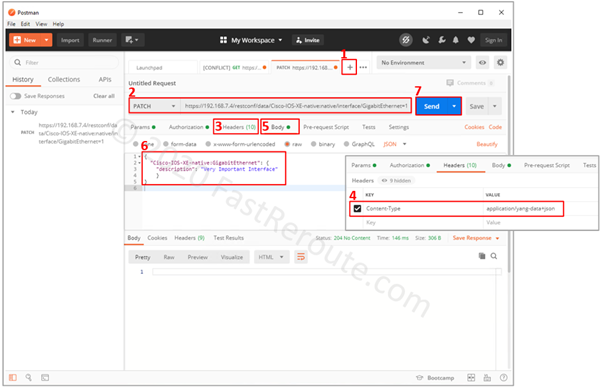Open the PATCH history entry for GigabitEthernet=1

point(70,133)
